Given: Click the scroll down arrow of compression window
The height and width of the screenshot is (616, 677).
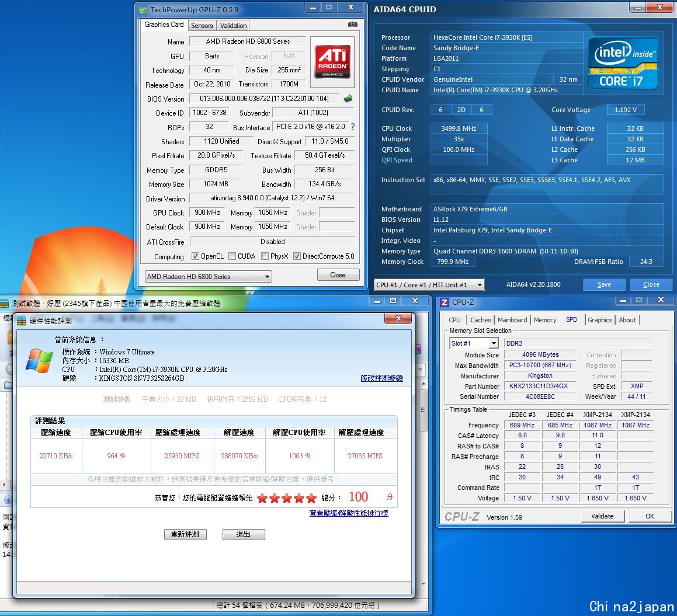Looking at the screenshot, I should (423, 584).
